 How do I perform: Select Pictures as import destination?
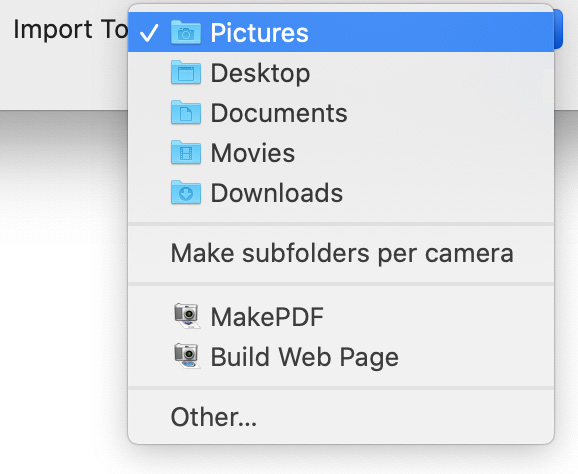341,32
